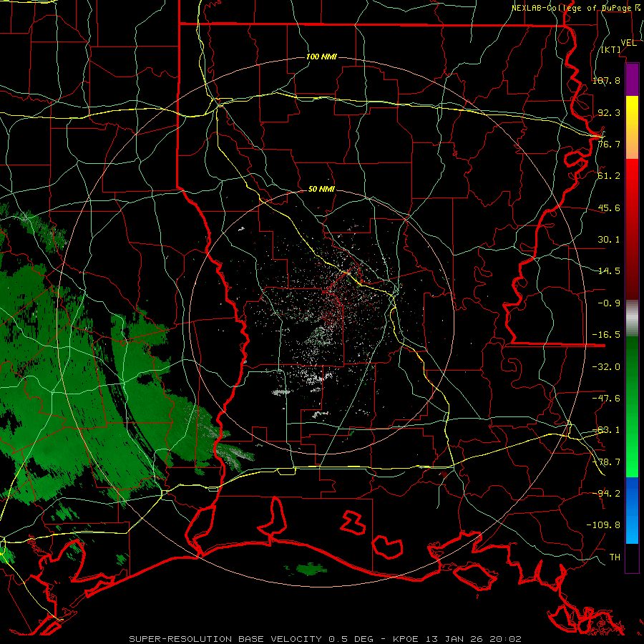Click the 61.2 velocity scale value
Image resolution: width=644 pixels, height=644 pixels.
click(609, 176)
